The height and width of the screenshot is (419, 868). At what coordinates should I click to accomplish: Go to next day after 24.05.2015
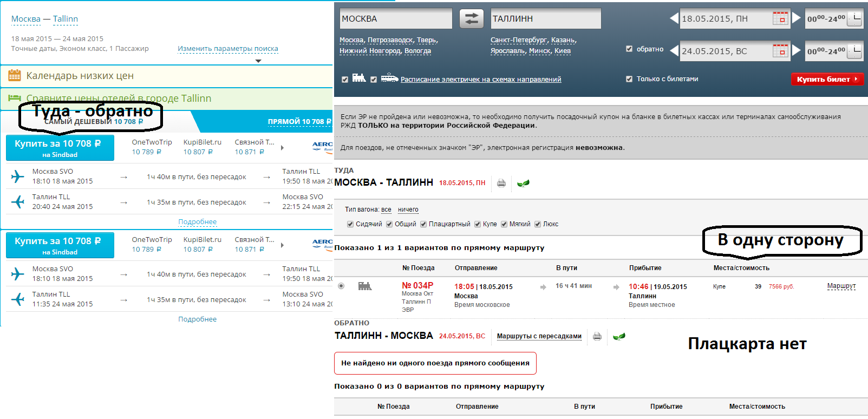coord(797,51)
